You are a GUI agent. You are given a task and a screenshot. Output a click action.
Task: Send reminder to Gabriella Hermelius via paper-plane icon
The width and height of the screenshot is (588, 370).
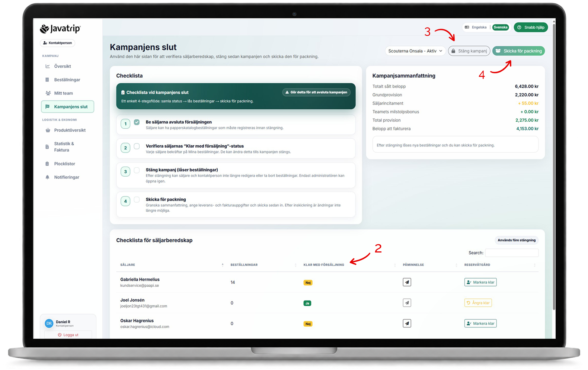(407, 282)
